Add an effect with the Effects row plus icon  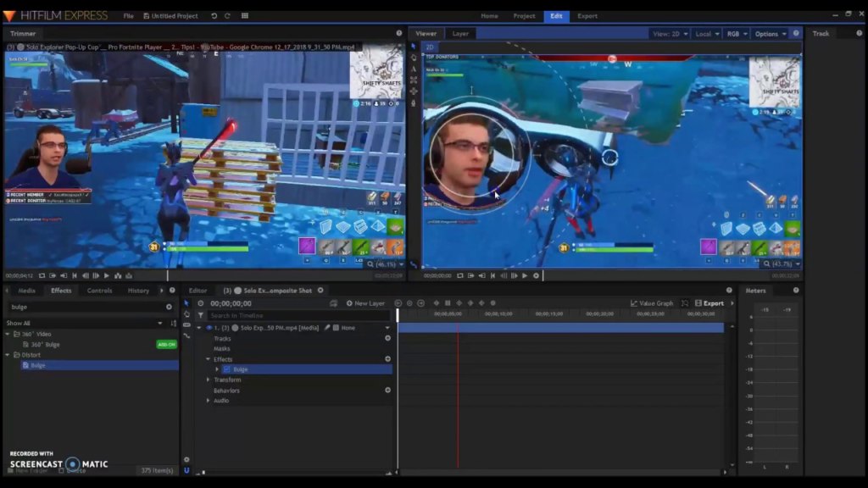click(x=388, y=359)
